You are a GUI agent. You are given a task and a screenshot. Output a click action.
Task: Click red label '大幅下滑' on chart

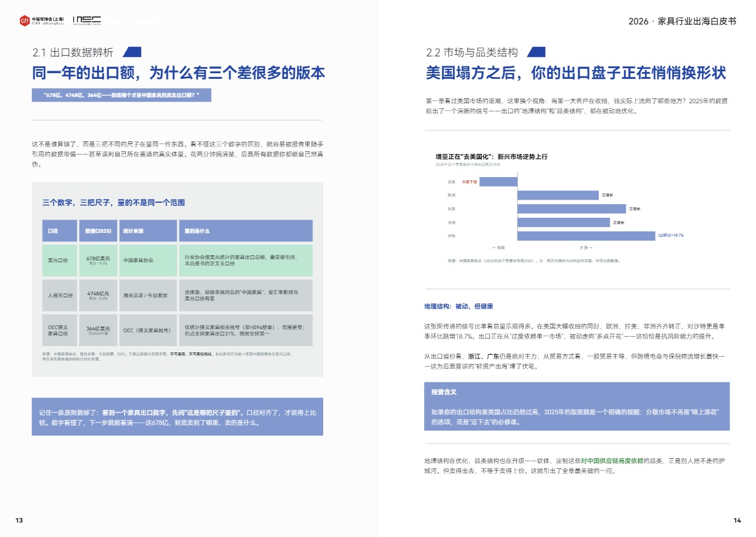(470, 182)
